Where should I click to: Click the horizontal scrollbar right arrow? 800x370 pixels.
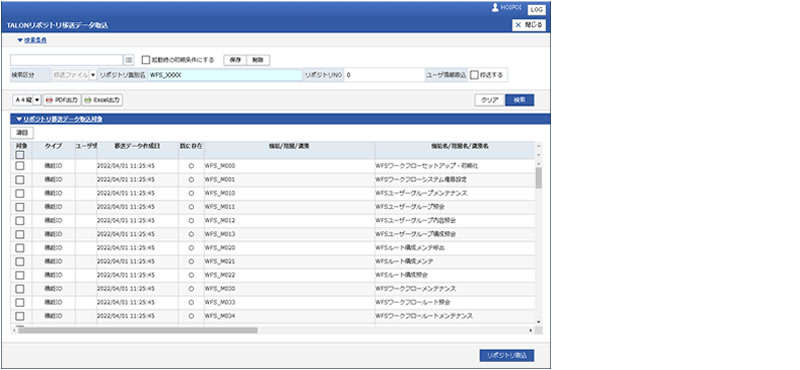coord(531,331)
